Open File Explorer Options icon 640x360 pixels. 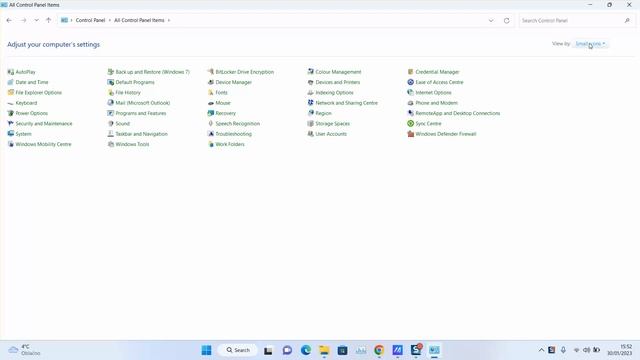11,93
